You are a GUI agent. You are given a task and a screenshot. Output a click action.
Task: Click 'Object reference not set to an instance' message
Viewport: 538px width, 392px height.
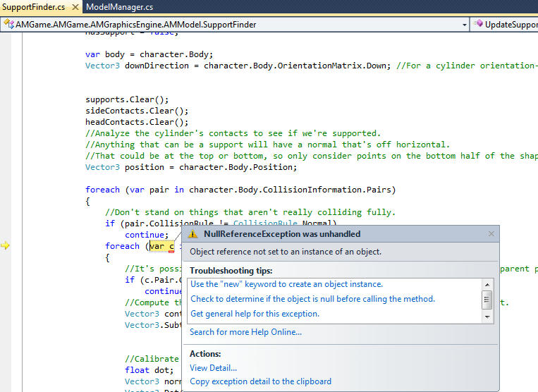pos(286,252)
